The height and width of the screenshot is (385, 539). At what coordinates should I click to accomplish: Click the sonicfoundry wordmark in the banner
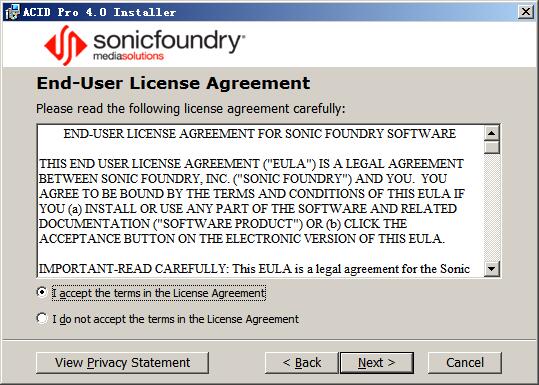pos(168,42)
